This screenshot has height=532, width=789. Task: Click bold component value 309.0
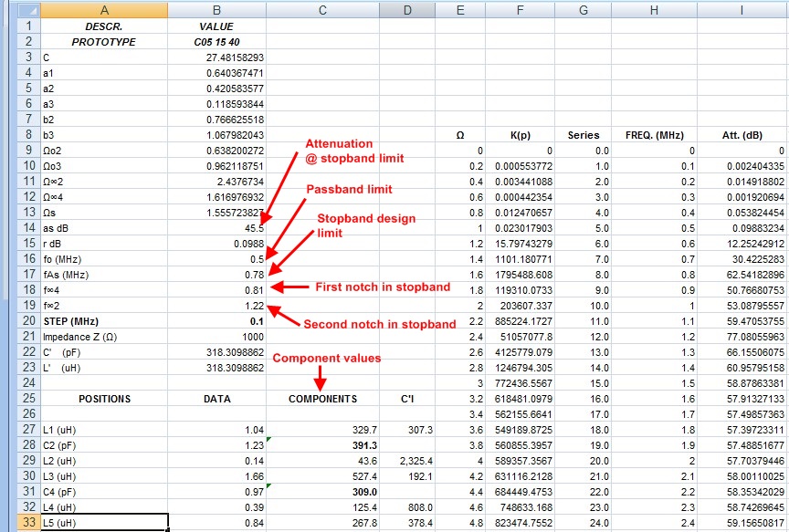pyautogui.click(x=322, y=492)
